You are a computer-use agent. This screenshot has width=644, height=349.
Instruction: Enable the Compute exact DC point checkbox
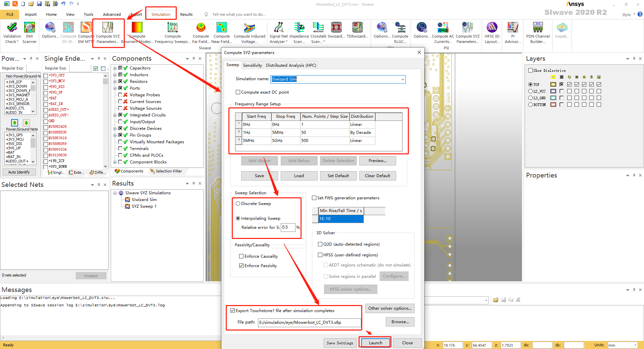point(238,92)
